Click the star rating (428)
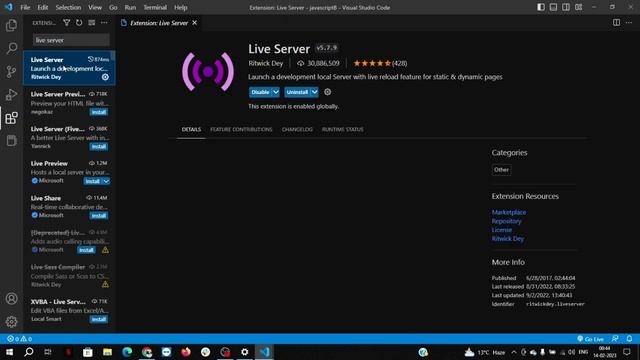 point(380,63)
